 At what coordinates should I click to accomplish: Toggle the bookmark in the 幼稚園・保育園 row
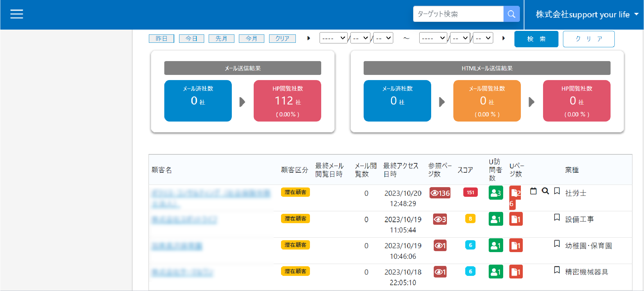point(557,244)
